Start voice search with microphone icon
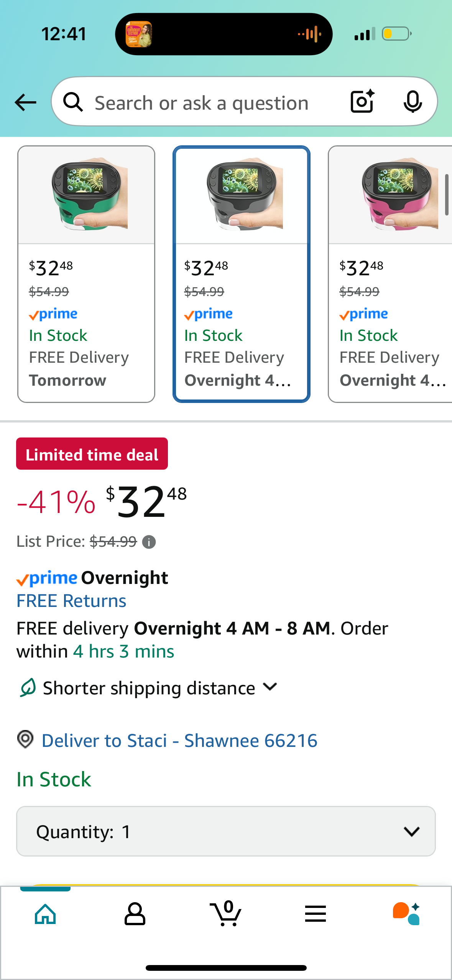 (413, 102)
